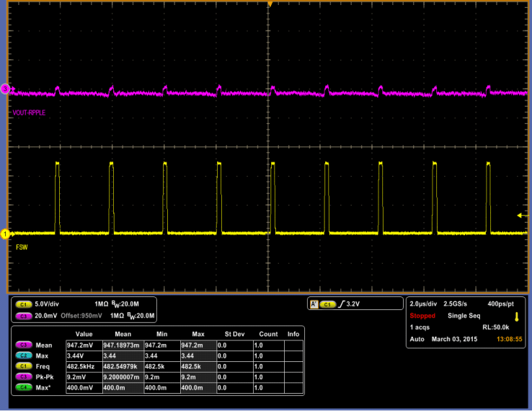This screenshot has height=411, width=532.
Task: Click the yellow channel 1 ground marker
Action: 4,234
